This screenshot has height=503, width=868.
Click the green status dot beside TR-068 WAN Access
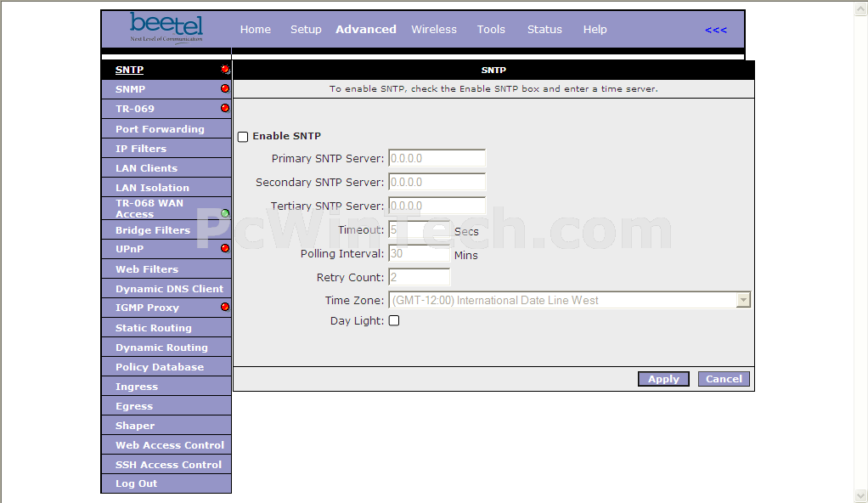225,213
